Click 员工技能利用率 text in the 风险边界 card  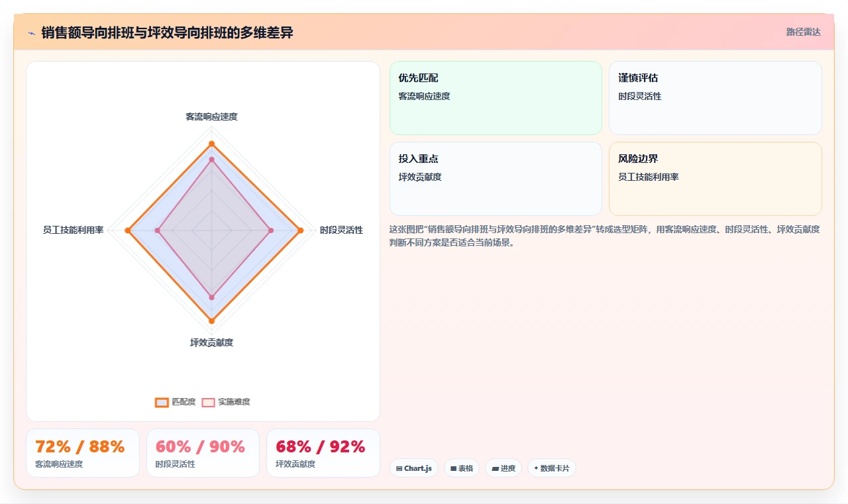point(649,177)
